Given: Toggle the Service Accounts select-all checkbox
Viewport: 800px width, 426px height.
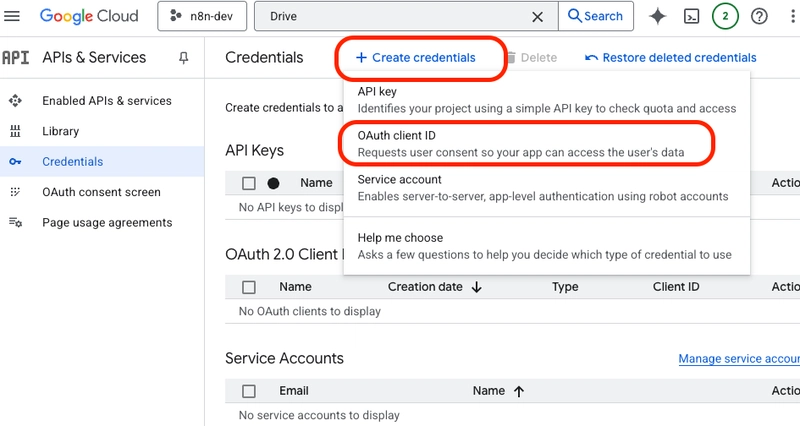Looking at the screenshot, I should (x=249, y=391).
